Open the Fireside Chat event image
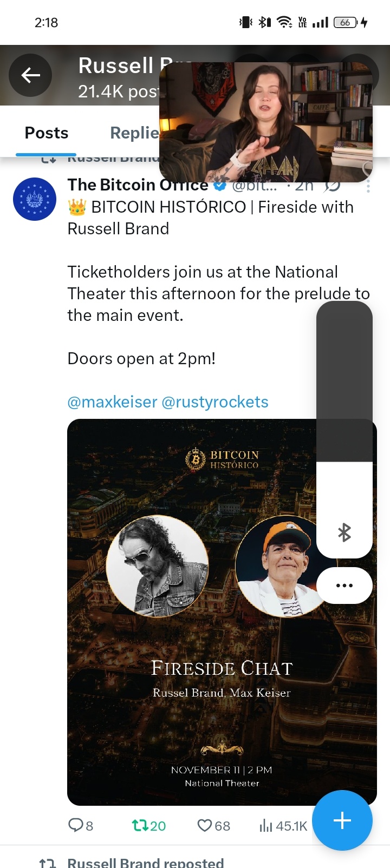Screen dimensions: 390x868 click(222, 612)
